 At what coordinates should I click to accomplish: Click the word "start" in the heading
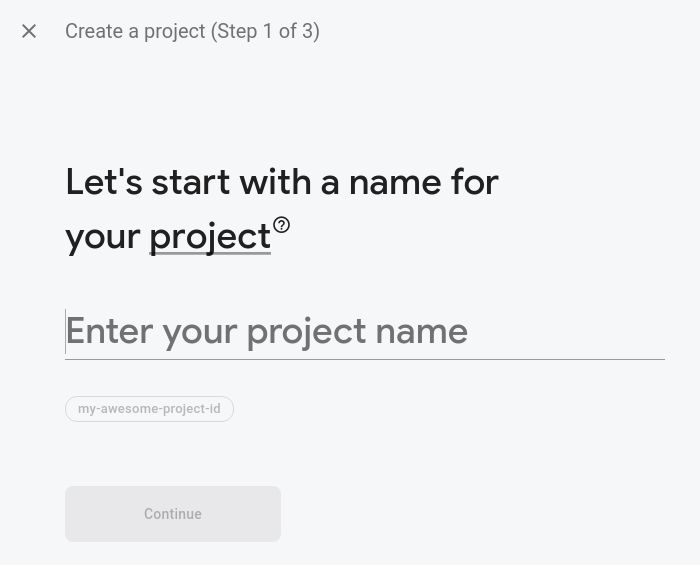tap(190, 183)
